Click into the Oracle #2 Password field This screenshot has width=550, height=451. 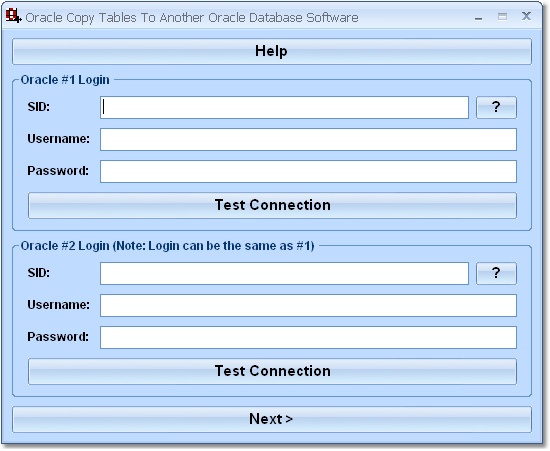[308, 337]
